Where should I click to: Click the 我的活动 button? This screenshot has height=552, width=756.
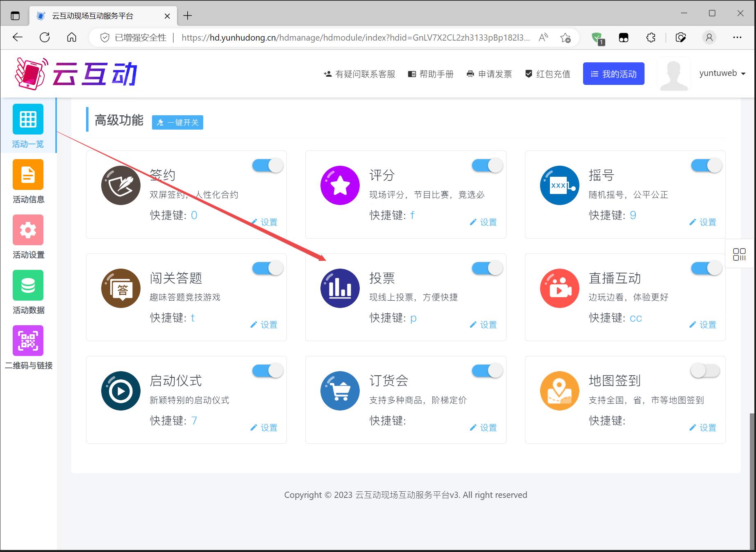tap(613, 74)
